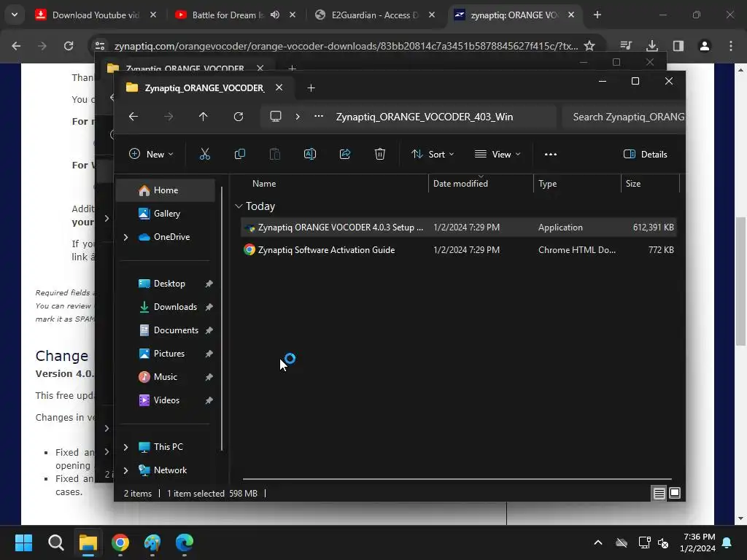Open notification bell in system tray
Screen dimensions: 747x560
click(727, 542)
